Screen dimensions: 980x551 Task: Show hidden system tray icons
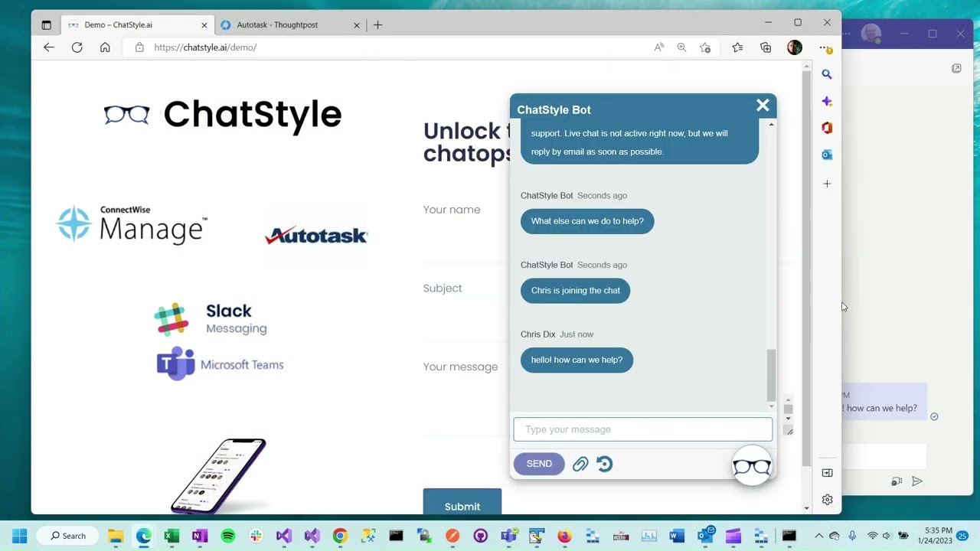tap(818, 536)
